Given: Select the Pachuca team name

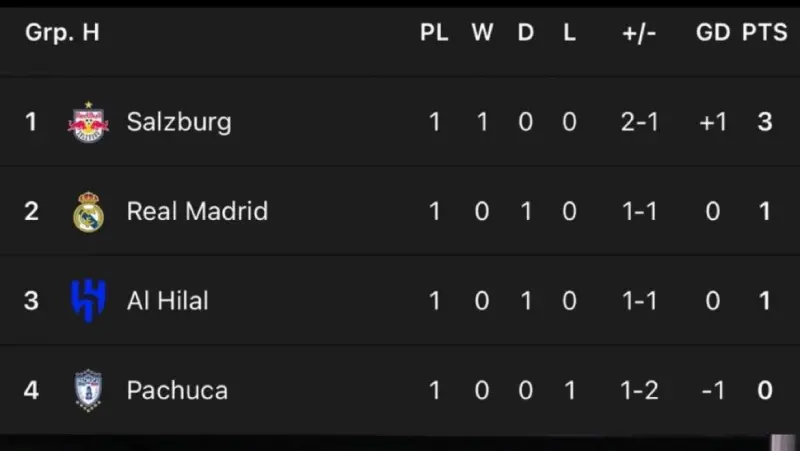Looking at the screenshot, I should point(177,390).
